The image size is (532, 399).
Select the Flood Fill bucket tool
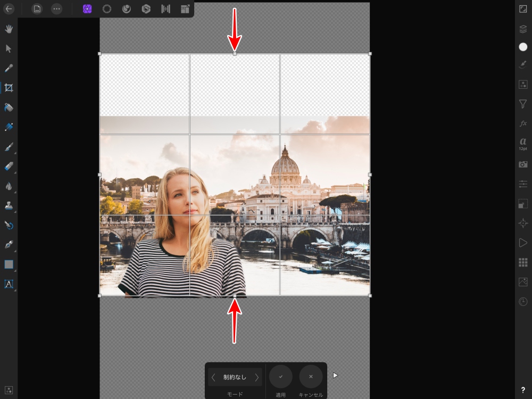tap(9, 107)
